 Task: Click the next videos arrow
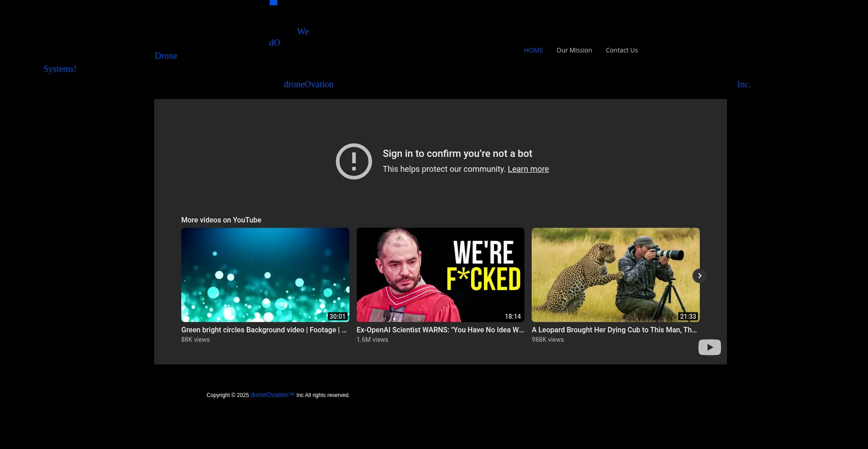(699, 276)
